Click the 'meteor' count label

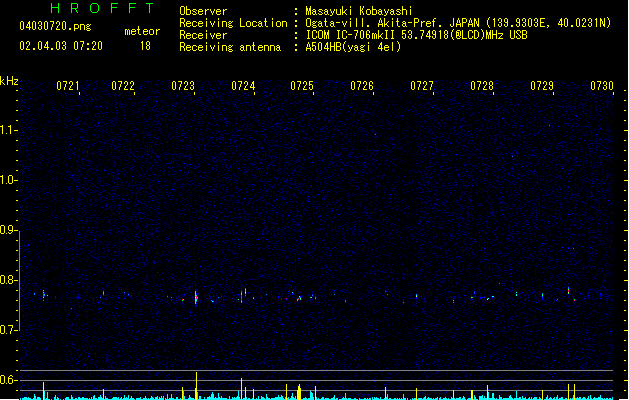point(142,31)
